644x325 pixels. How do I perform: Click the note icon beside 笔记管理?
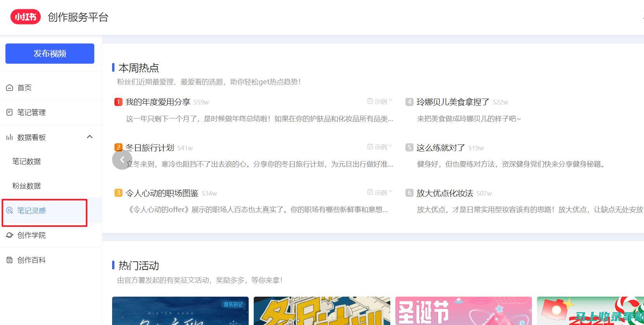(9, 112)
